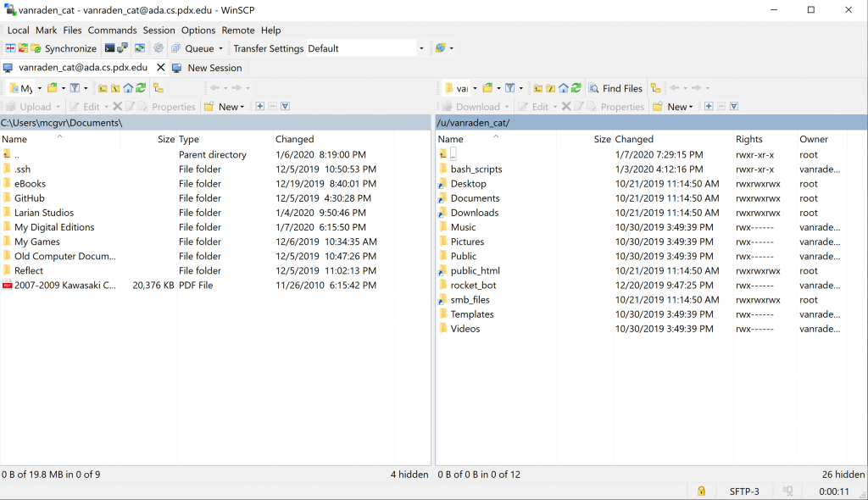The height and width of the screenshot is (500, 868).
Task: Go to local home directory icon
Action: 128,88
